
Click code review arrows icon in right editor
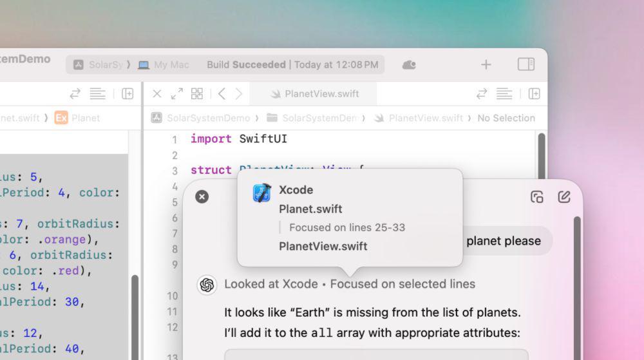[482, 93]
